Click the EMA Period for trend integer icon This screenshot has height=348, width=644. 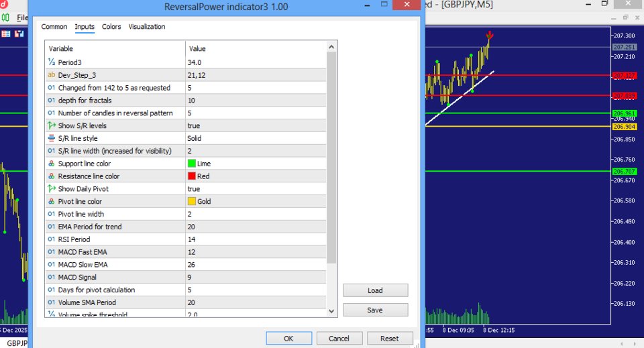click(x=52, y=227)
